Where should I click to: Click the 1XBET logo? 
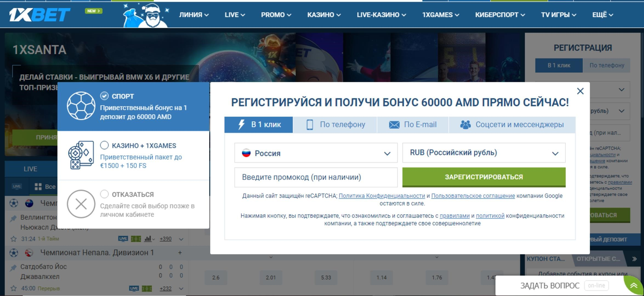pos(40,15)
